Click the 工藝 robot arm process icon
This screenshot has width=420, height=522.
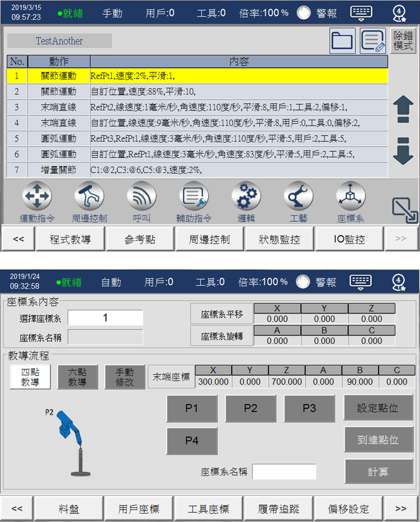point(298,196)
